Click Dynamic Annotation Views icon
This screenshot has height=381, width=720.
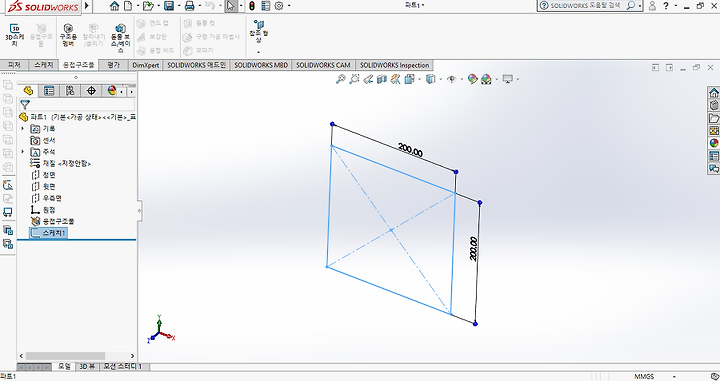pyautogui.click(x=395, y=79)
